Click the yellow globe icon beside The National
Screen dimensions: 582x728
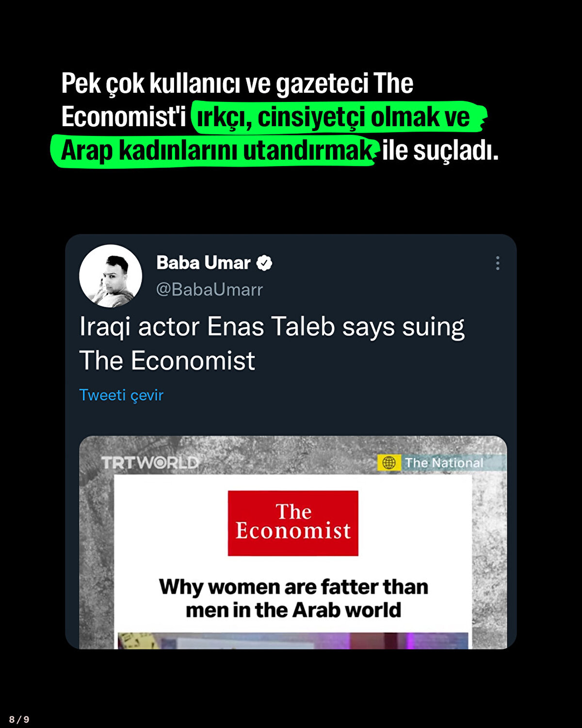pos(389,463)
